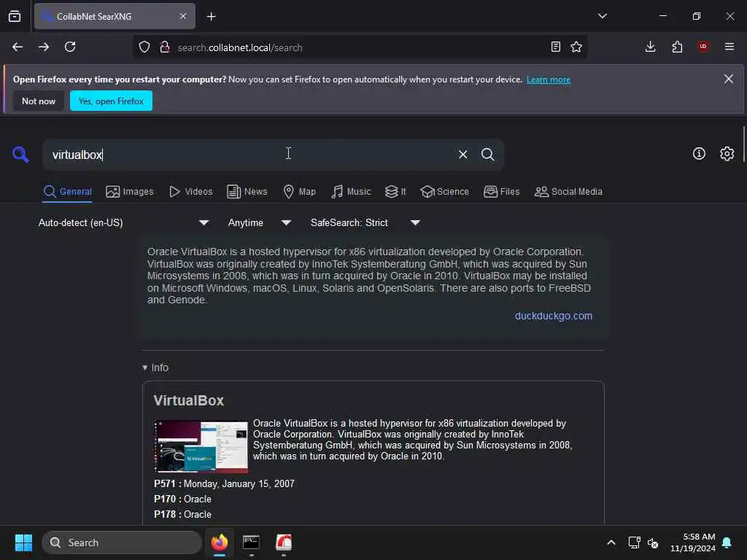Open terminal app in taskbar
The width and height of the screenshot is (747, 560).
pos(251,542)
